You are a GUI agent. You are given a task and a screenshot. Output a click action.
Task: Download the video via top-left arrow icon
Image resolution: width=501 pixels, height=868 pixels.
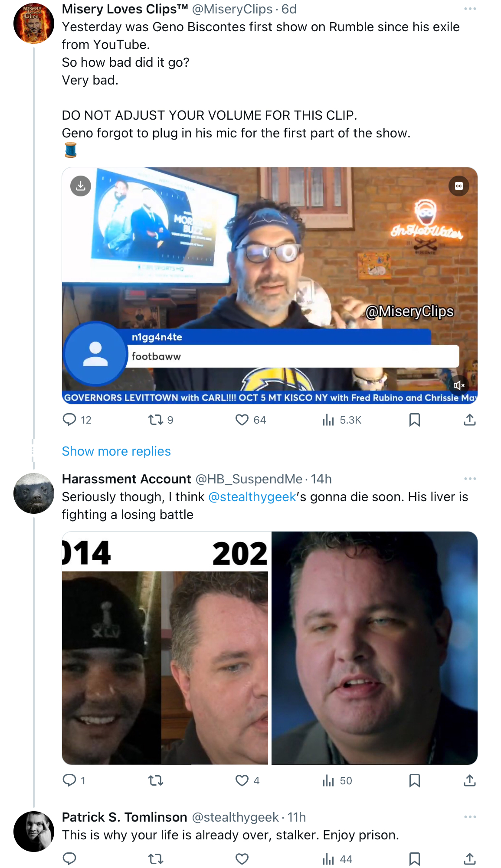(x=81, y=186)
